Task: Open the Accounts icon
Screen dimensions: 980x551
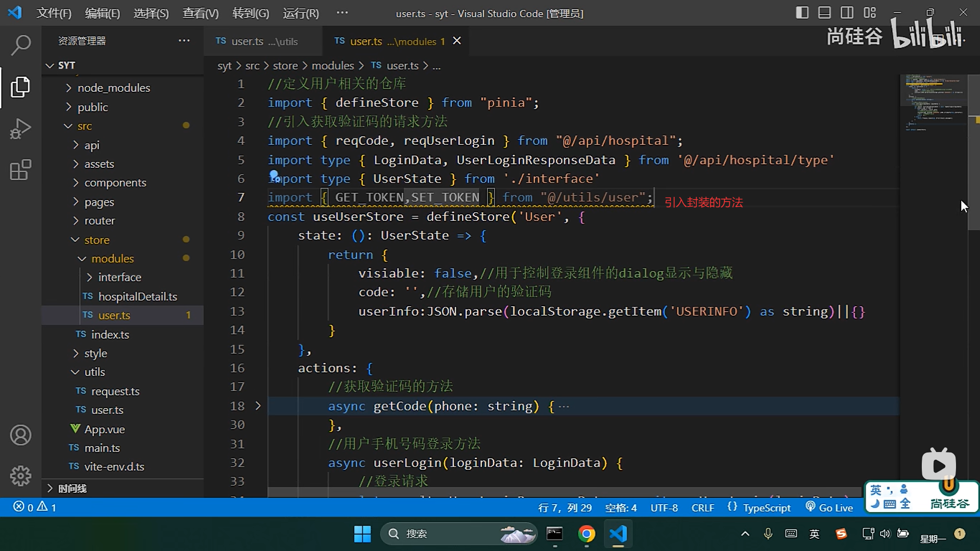Action: point(20,435)
